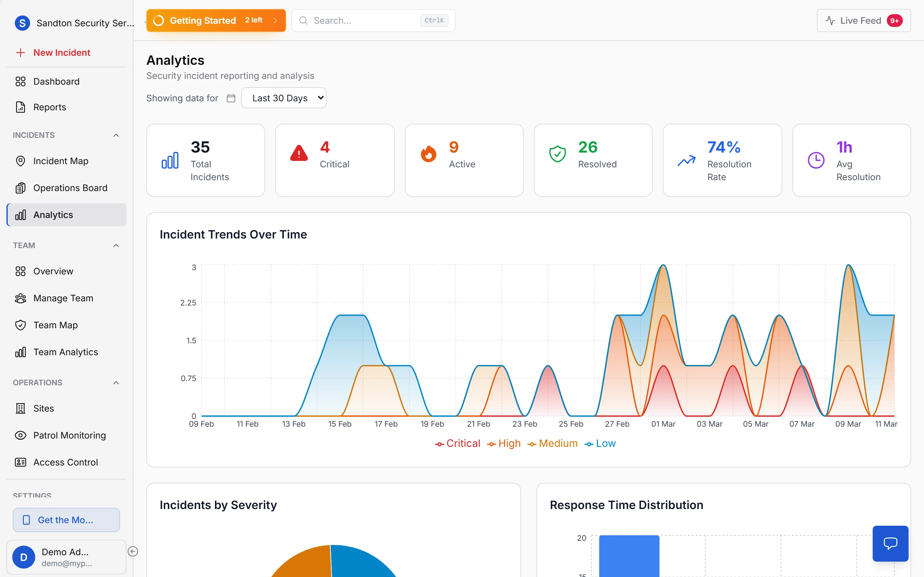The height and width of the screenshot is (577, 924).
Task: Select the Incident Map pin icon
Action: [21, 161]
